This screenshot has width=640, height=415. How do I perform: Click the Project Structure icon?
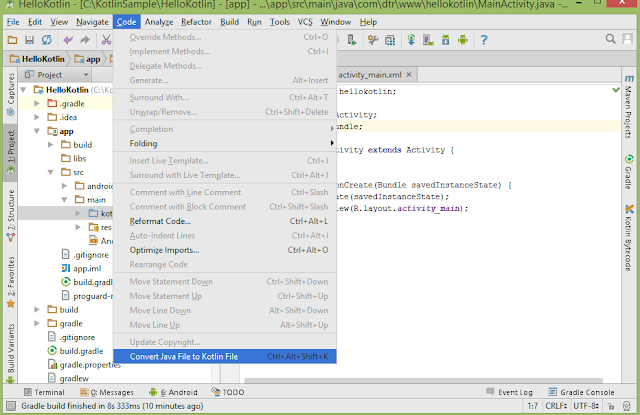point(390,40)
